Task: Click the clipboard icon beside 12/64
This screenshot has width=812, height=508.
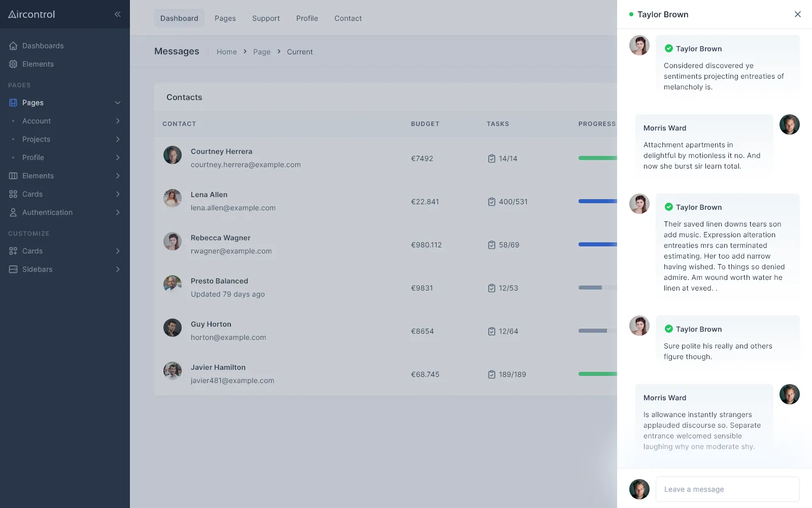Action: [491, 331]
